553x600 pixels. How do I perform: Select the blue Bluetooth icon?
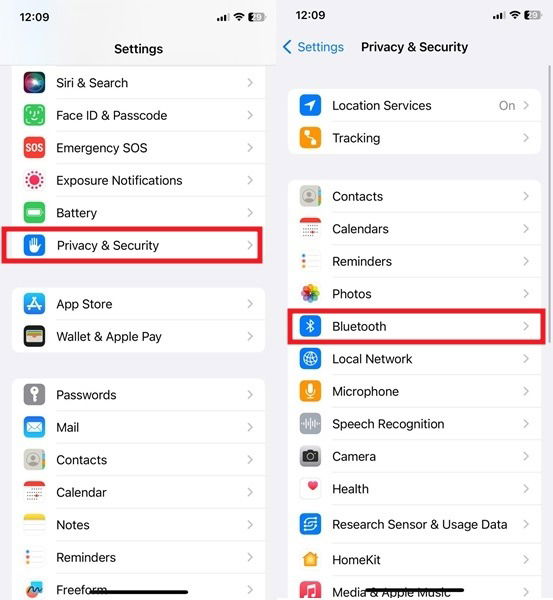pos(310,326)
